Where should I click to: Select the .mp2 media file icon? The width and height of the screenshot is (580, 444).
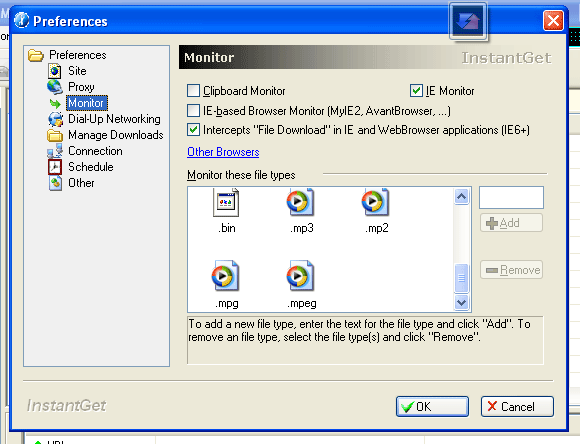[x=375, y=202]
